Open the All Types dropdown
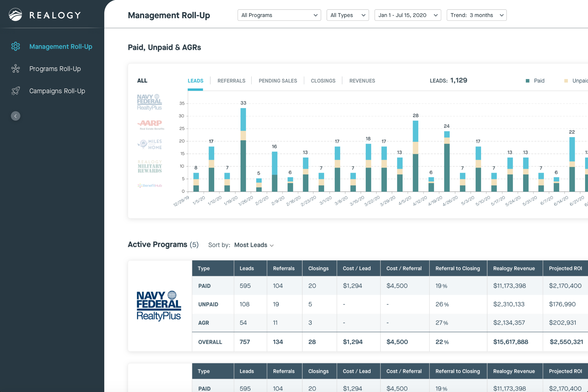 click(347, 15)
